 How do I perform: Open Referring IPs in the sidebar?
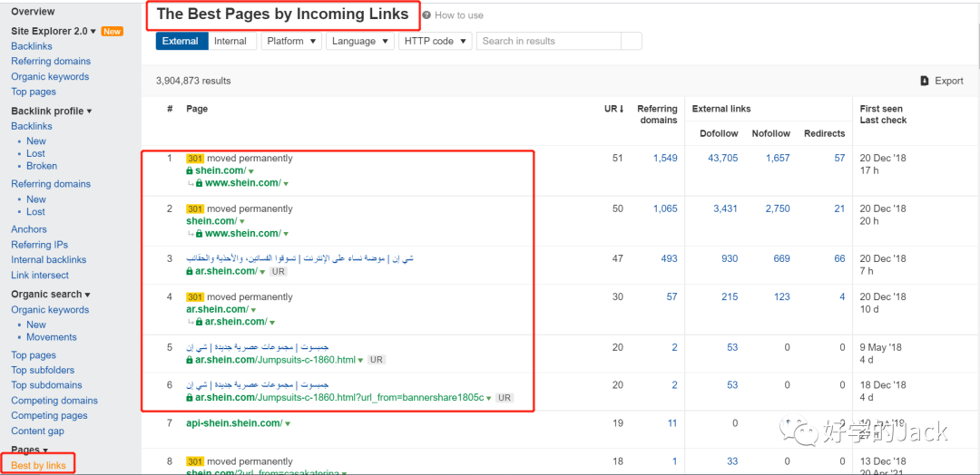(x=39, y=245)
